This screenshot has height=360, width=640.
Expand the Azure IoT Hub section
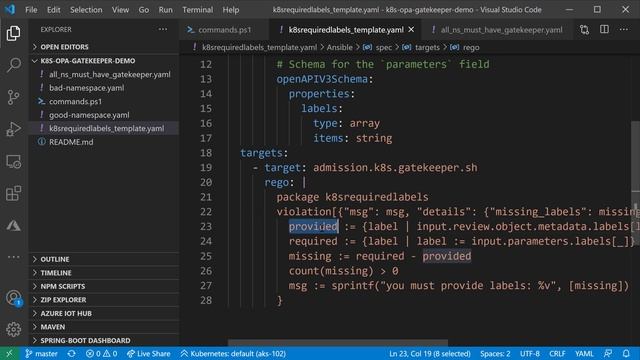pos(104,313)
